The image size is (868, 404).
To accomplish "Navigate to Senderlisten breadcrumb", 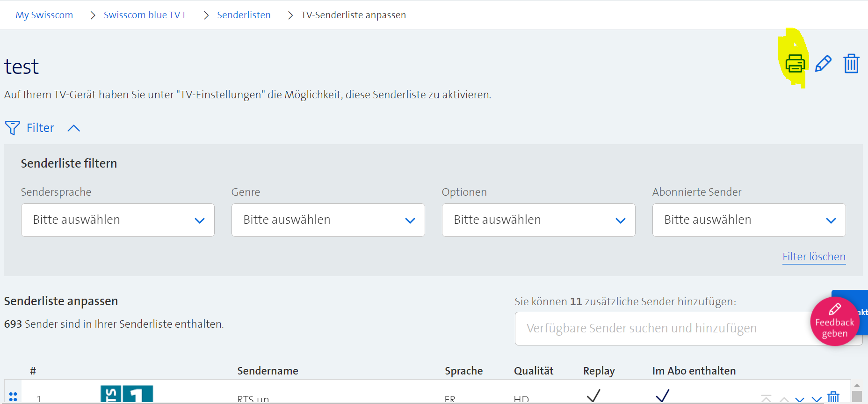I will pyautogui.click(x=244, y=15).
